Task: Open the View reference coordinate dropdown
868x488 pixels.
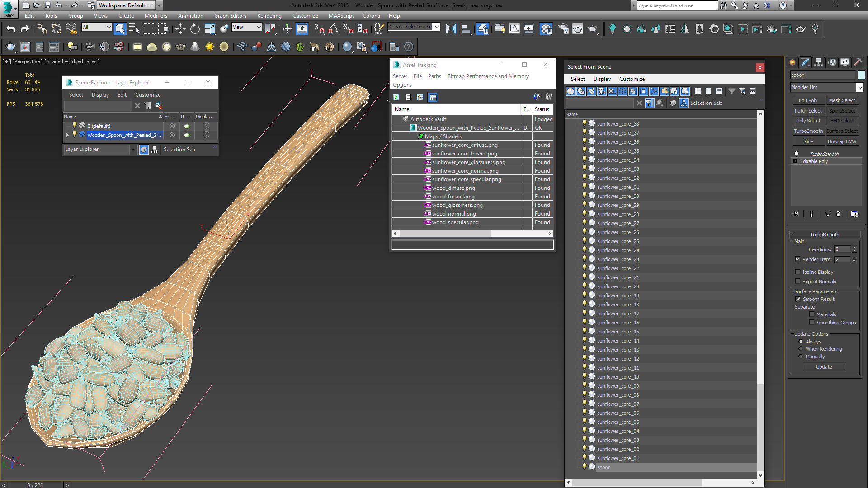Action: 246,27
